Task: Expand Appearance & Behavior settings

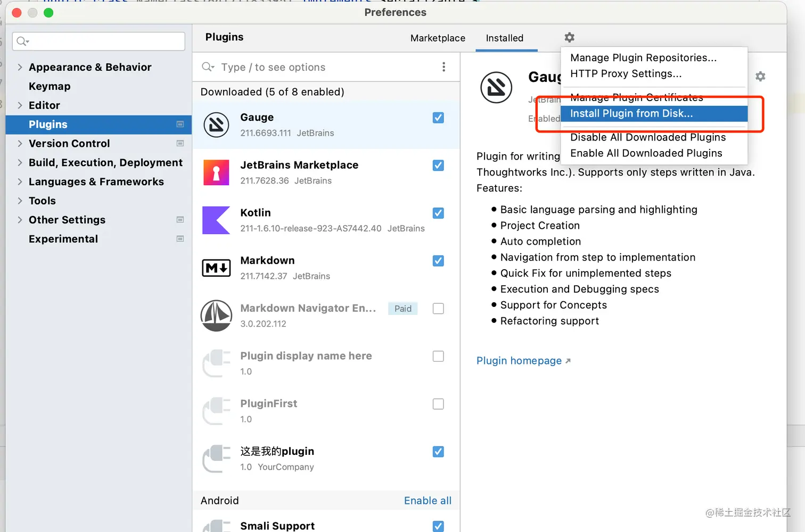Action: pyautogui.click(x=20, y=67)
